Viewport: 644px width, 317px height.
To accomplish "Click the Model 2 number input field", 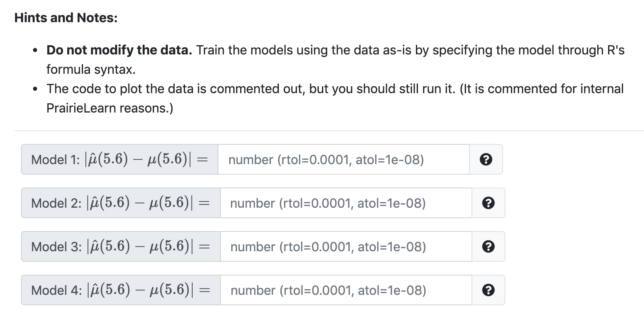I will pyautogui.click(x=347, y=203).
